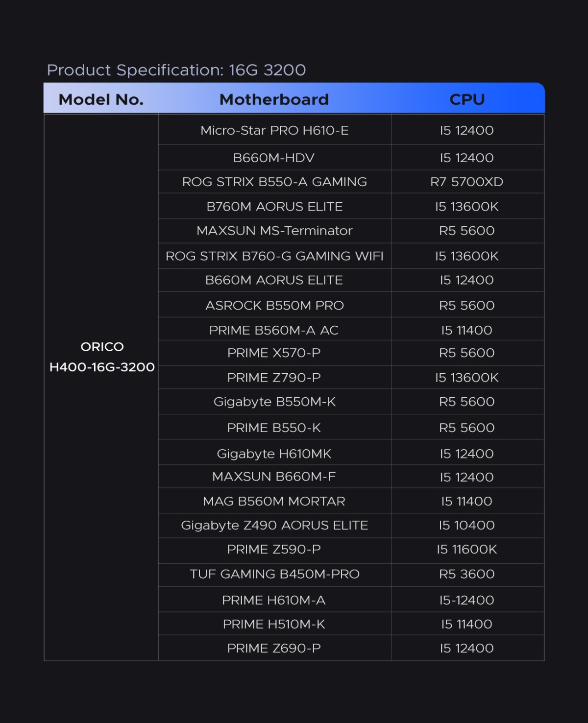Select the PRIME X570-P motherboard row
This screenshot has height=723, width=588.
[x=274, y=353]
